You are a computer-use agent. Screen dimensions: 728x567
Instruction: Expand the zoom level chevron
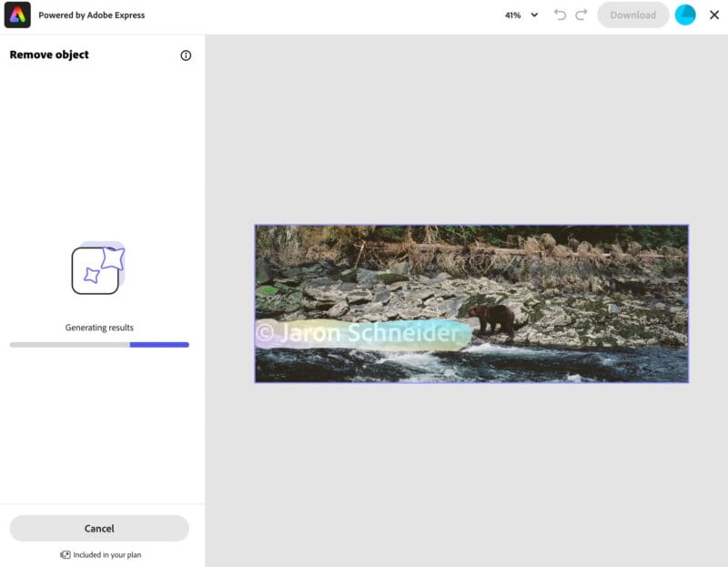coord(534,15)
